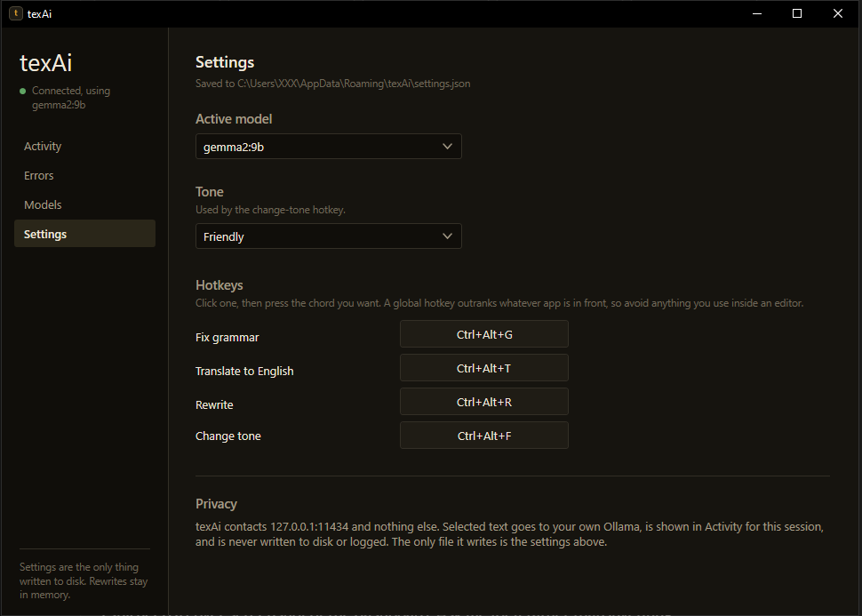
Task: Click the 'Fix grammar' row label
Action: 227,337
